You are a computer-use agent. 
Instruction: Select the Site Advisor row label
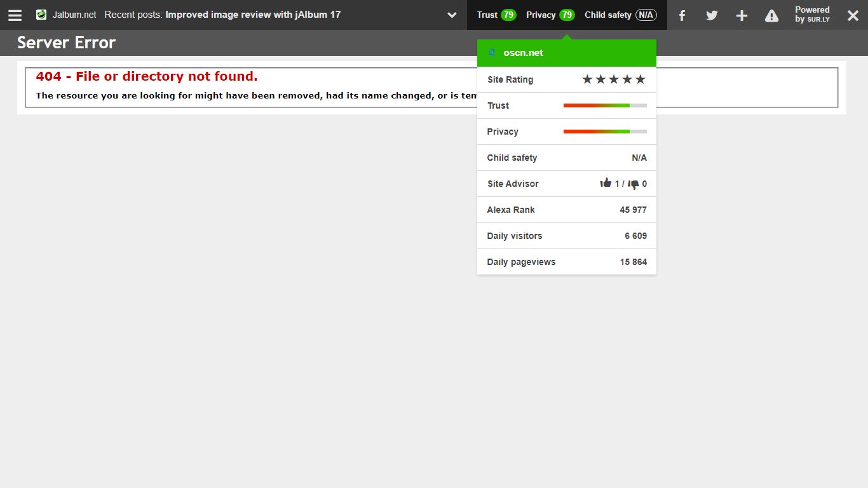513,184
